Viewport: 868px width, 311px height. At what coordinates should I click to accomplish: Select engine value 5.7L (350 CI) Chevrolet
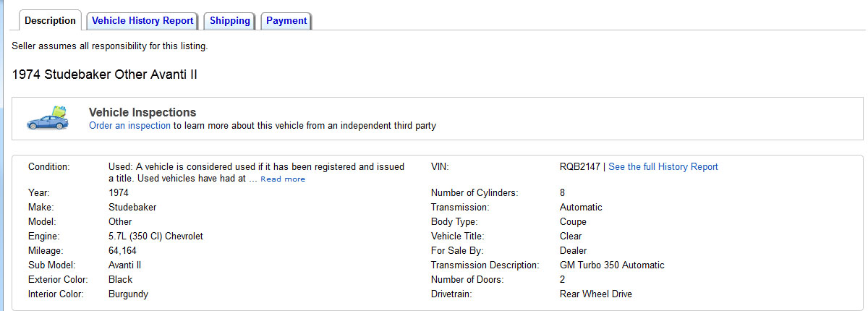pyautogui.click(x=156, y=236)
